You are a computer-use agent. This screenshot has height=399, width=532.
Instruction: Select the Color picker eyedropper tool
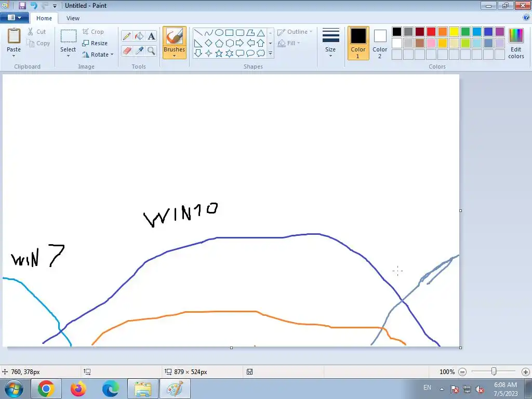coord(139,50)
